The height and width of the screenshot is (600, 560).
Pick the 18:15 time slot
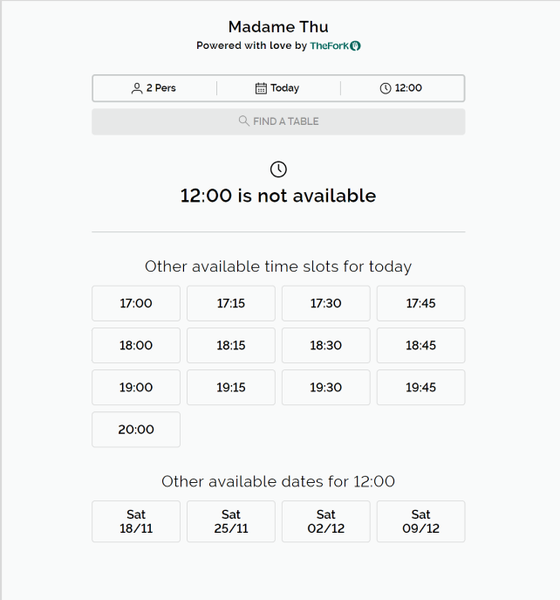(x=231, y=345)
